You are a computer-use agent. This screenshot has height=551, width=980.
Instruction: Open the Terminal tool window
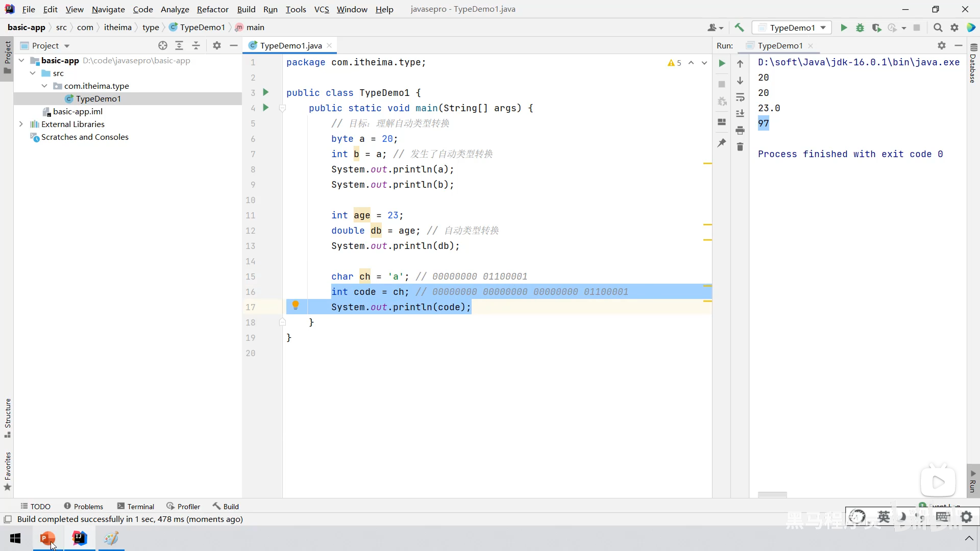(136, 506)
